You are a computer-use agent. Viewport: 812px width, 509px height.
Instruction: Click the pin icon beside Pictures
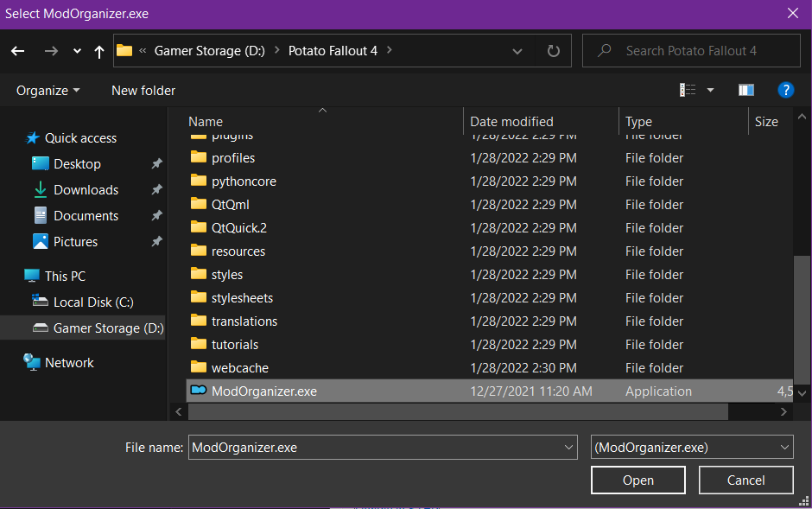(x=156, y=241)
